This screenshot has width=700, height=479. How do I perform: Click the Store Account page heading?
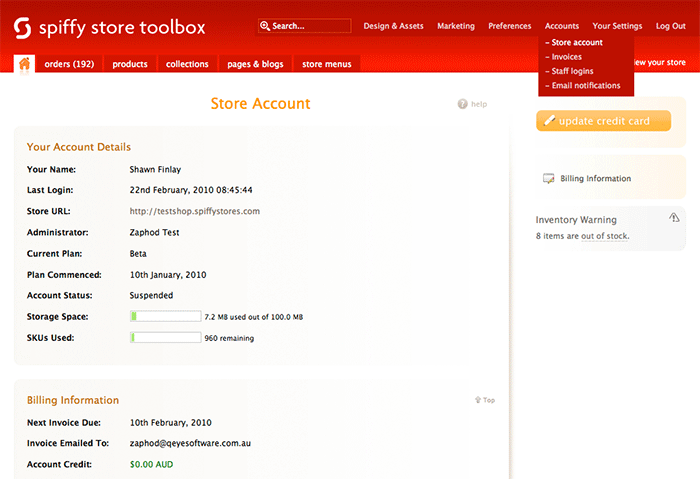260,104
